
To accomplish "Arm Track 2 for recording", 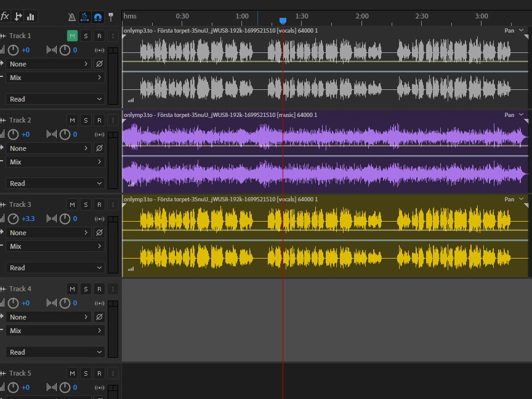I will pos(99,120).
